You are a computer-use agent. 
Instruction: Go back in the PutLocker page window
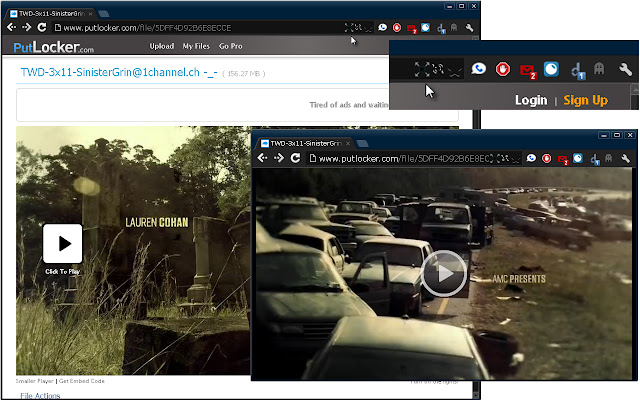tap(11, 27)
